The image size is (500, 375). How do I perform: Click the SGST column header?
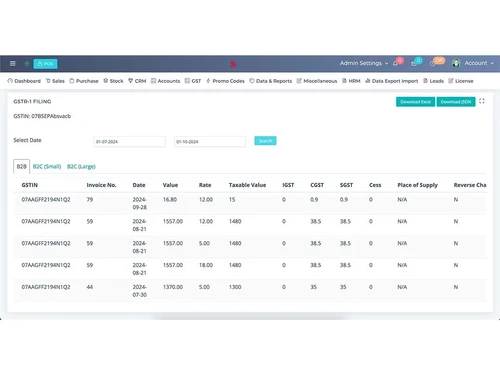point(346,185)
